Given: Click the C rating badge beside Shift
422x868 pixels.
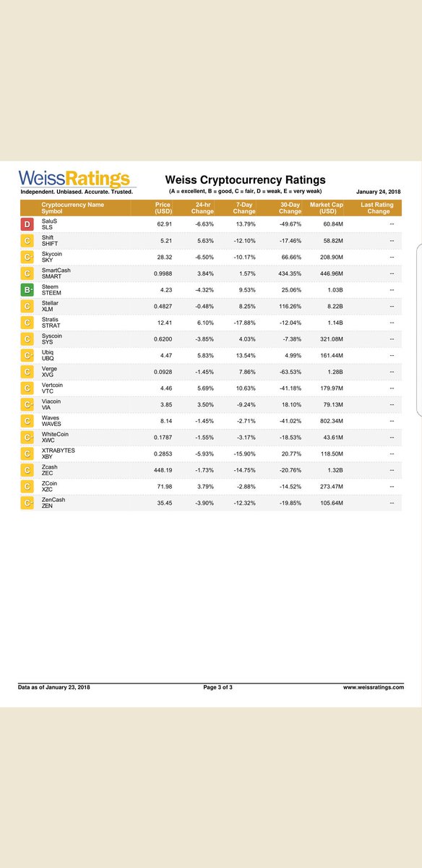Looking at the screenshot, I should click(x=27, y=241).
